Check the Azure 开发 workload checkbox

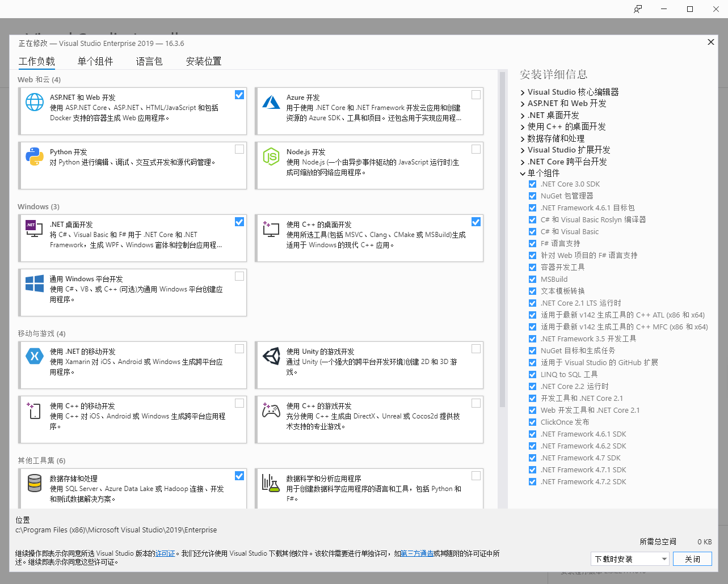click(x=476, y=95)
